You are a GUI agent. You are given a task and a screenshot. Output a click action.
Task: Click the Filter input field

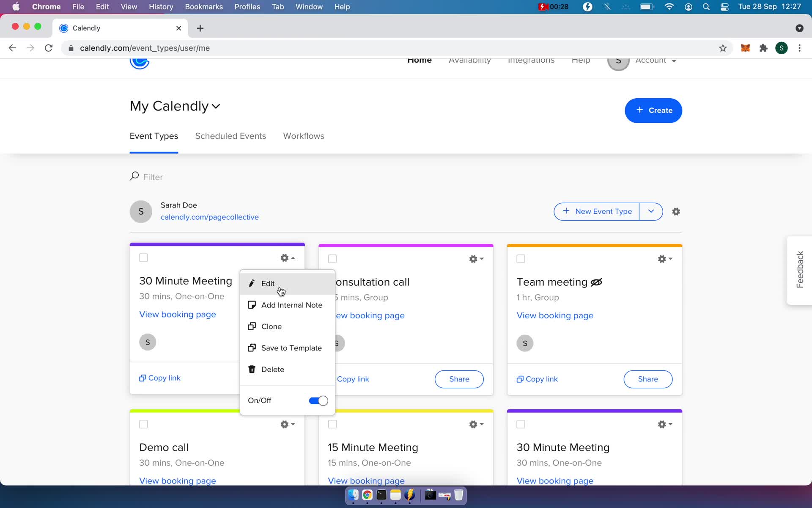pos(153,177)
